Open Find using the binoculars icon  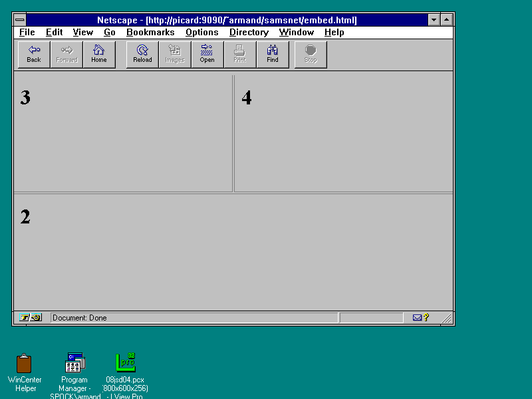pos(273,54)
